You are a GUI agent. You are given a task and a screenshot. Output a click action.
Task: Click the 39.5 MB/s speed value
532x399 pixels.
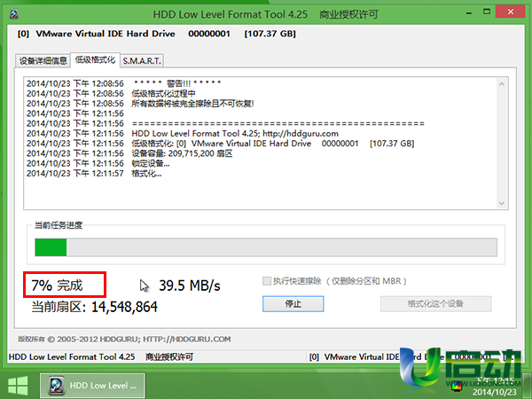tap(190, 286)
